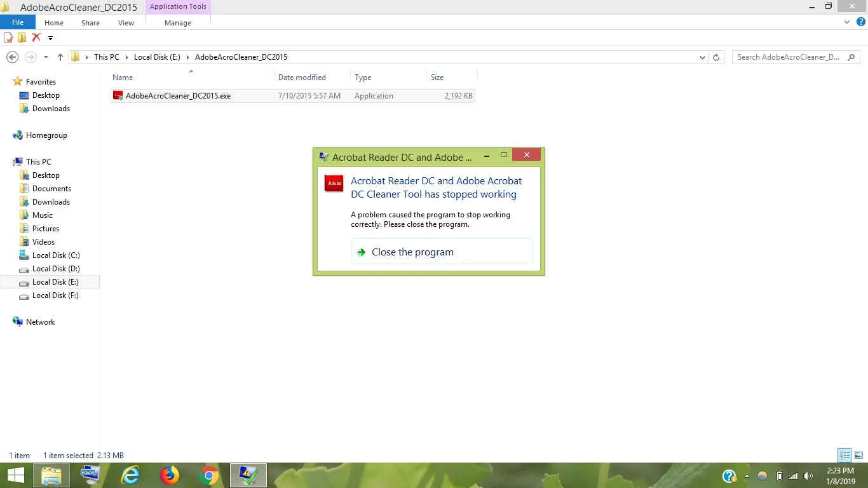Image resolution: width=868 pixels, height=488 pixels.
Task: Open the Videos folder
Action: [x=43, y=242]
